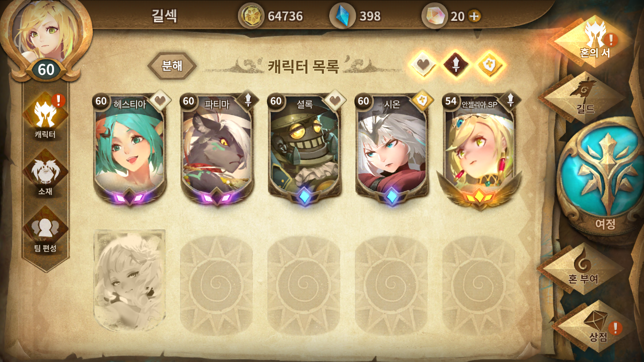Screen dimensions: 644x362
Task: Tap the gold coin currency icon
Action: tap(251, 16)
